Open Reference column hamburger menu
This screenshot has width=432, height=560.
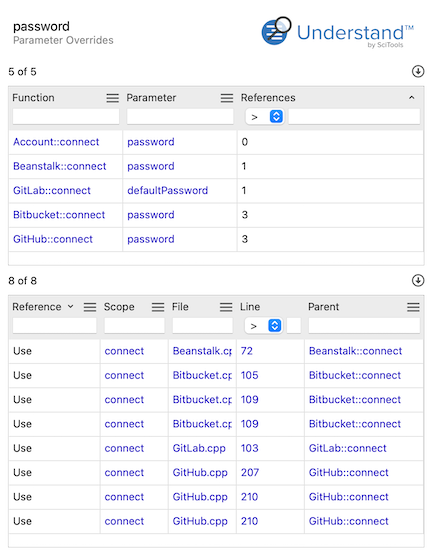click(90, 307)
